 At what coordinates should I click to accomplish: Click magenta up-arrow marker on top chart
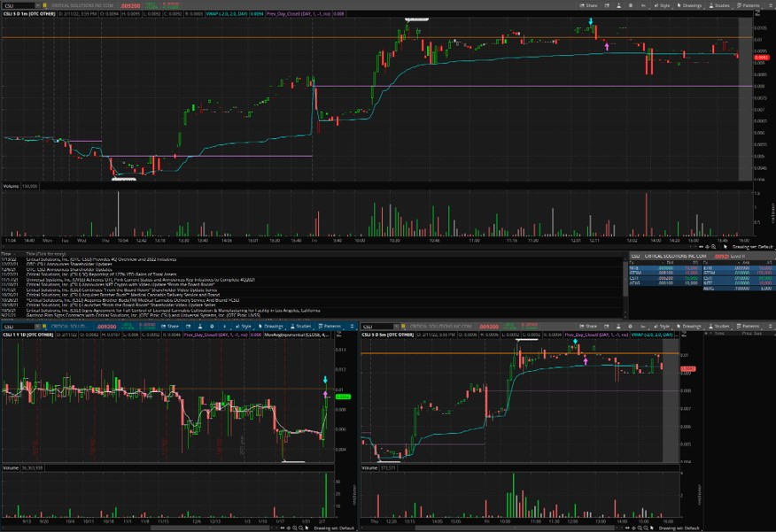tap(607, 47)
